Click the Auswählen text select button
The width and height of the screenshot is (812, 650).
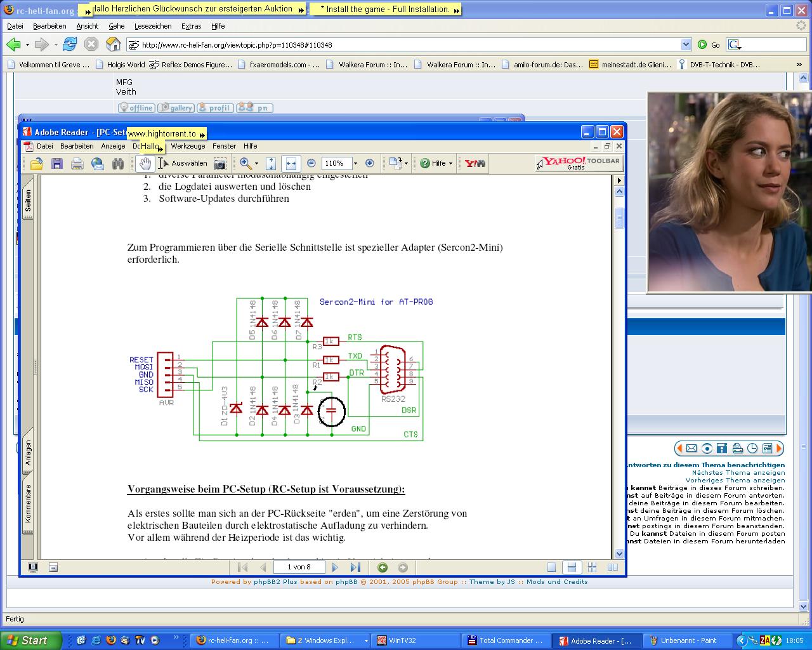pyautogui.click(x=183, y=164)
